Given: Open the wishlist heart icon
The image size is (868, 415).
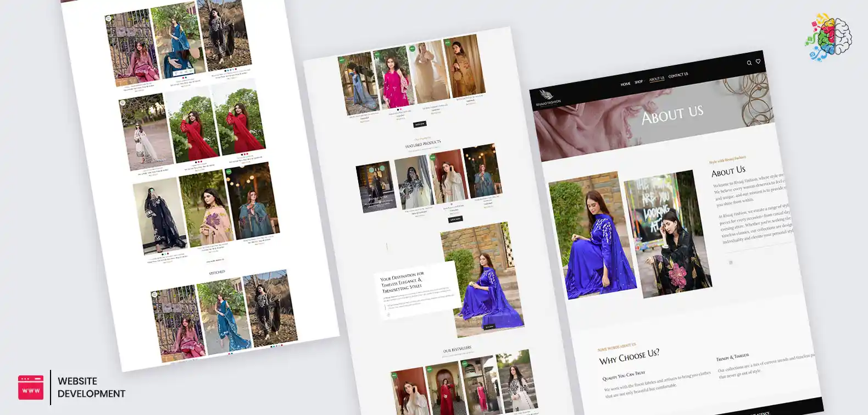Looking at the screenshot, I should [758, 62].
